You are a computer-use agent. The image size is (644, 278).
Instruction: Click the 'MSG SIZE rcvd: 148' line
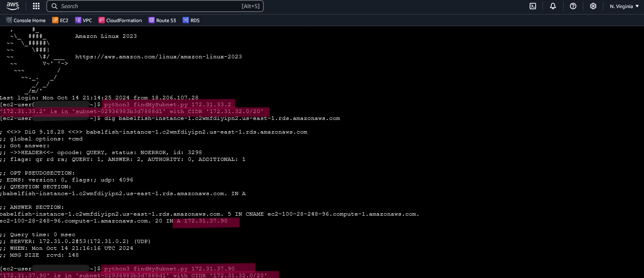[x=39, y=255]
